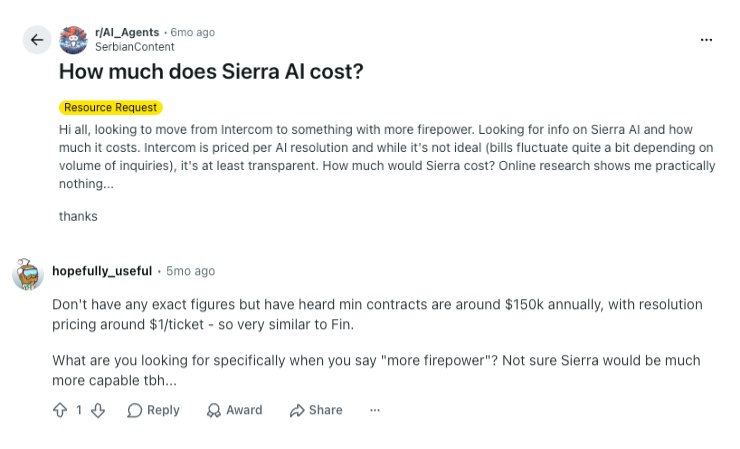Viewport: 740px width, 449px height.
Task: Click the Award button label
Action: coord(244,410)
